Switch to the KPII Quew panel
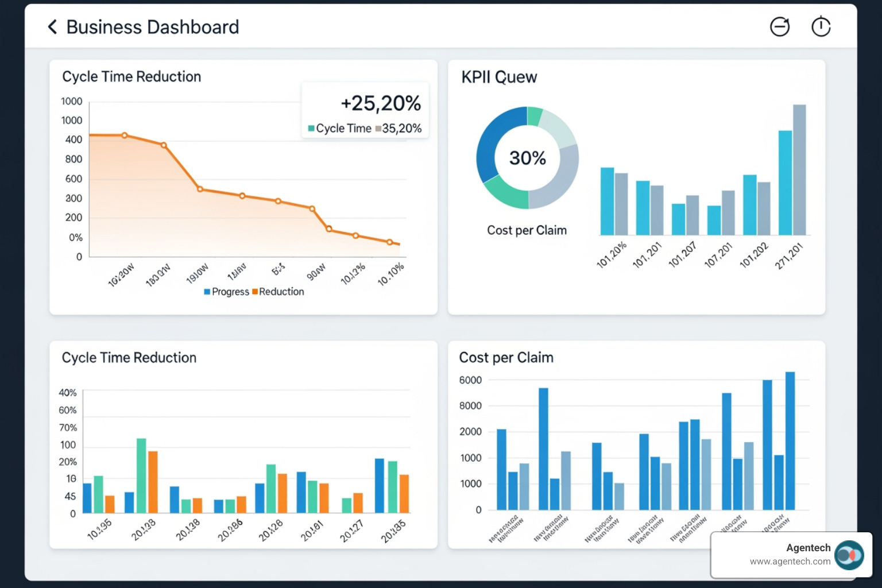882x588 pixels. coord(498,76)
